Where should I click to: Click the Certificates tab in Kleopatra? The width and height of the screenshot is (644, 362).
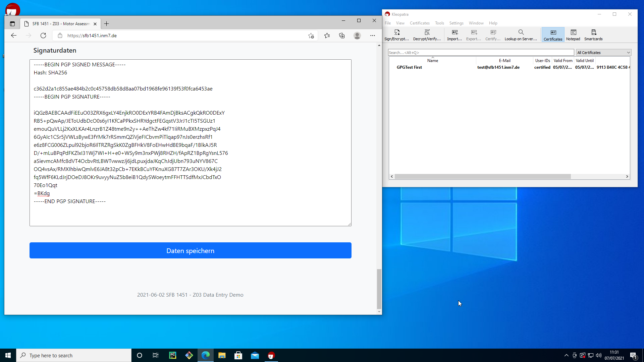[553, 35]
